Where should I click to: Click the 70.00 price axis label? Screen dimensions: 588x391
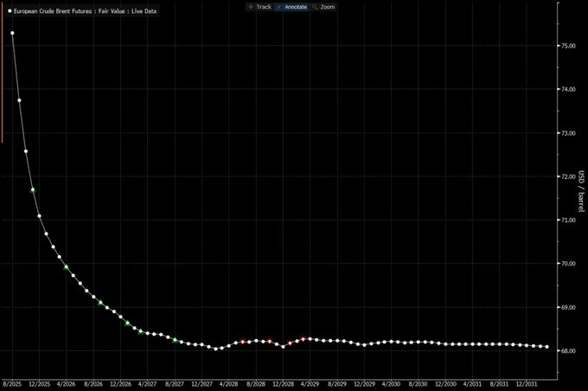[x=568, y=264]
